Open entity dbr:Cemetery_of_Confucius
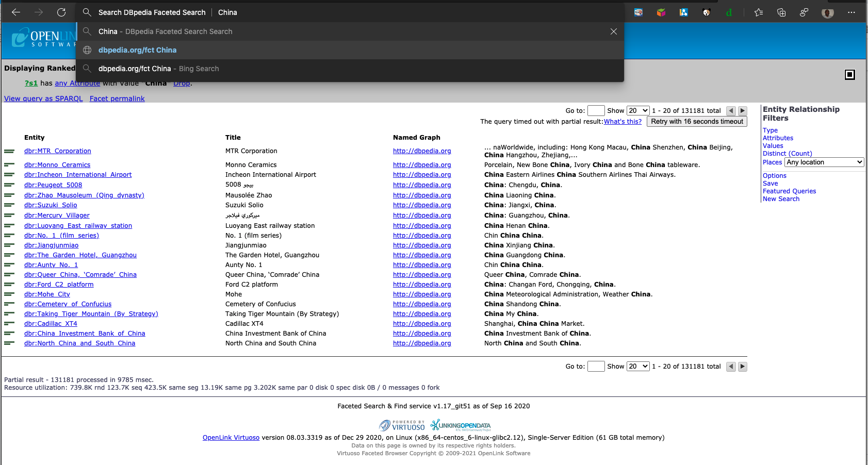 coord(68,304)
